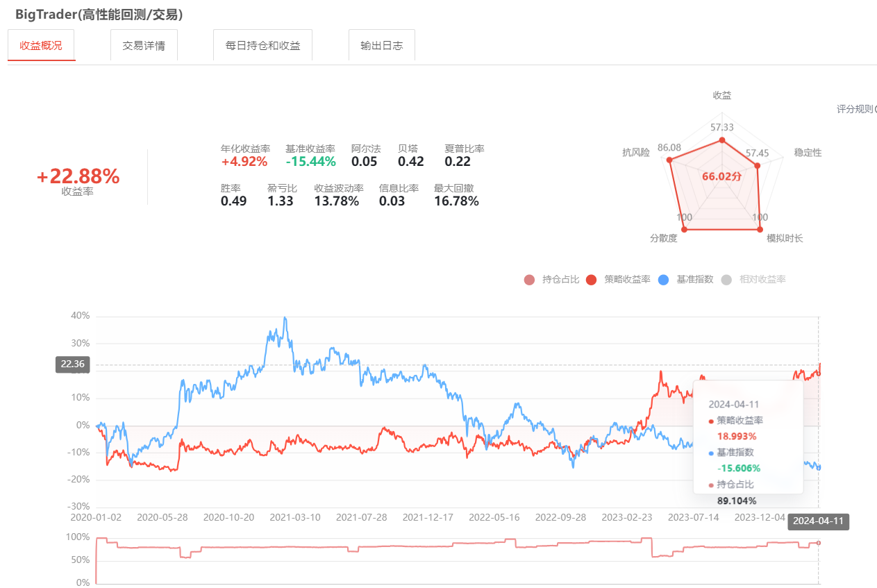Click the 2021-03-10 date on x-axis
The width and height of the screenshot is (877, 588).
tap(294, 517)
